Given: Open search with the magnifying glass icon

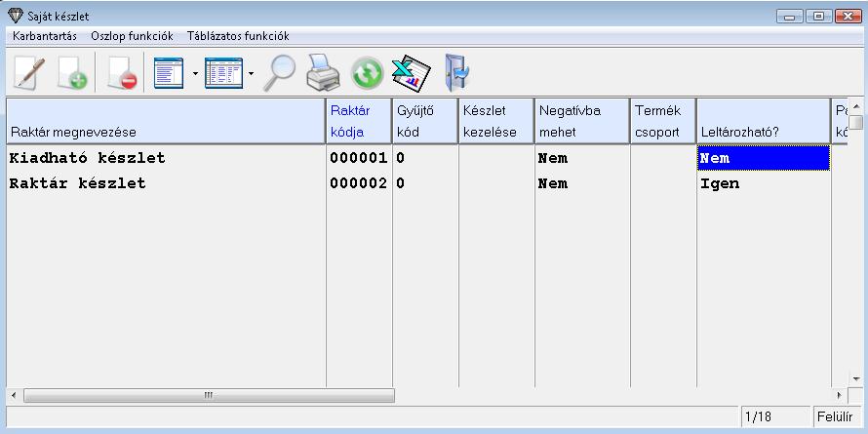Looking at the screenshot, I should click(x=280, y=72).
